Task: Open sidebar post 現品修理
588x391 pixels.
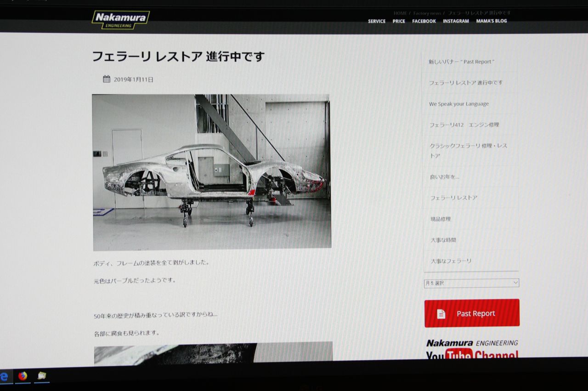Action: 441,219
